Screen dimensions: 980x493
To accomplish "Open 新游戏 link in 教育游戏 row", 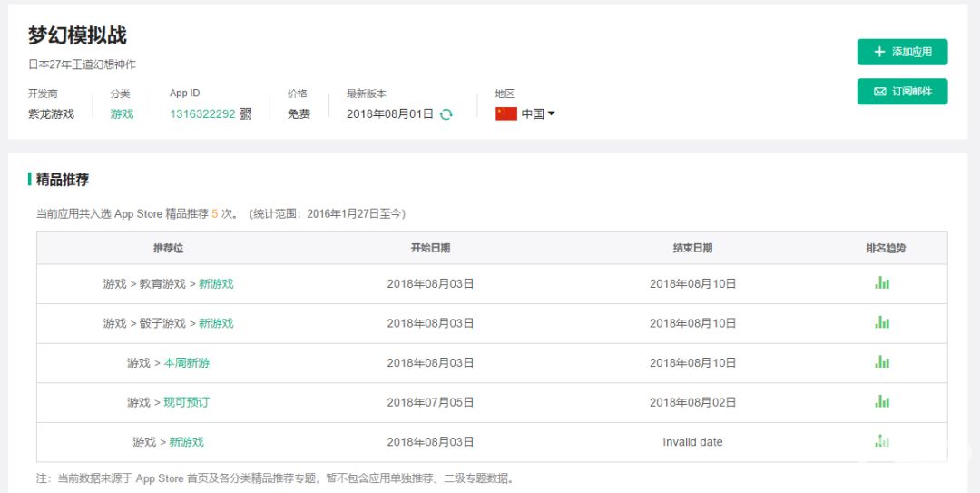I will (x=216, y=283).
